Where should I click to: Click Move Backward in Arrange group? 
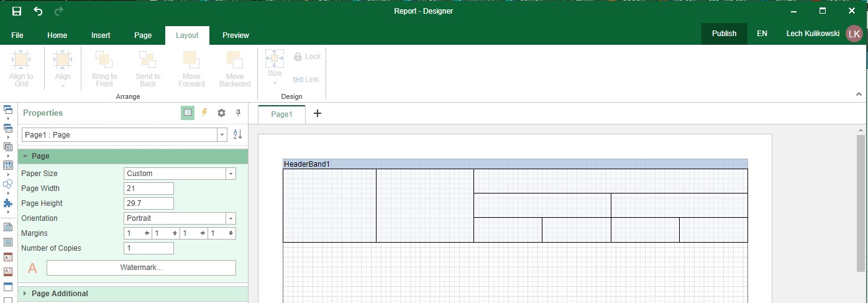235,69
